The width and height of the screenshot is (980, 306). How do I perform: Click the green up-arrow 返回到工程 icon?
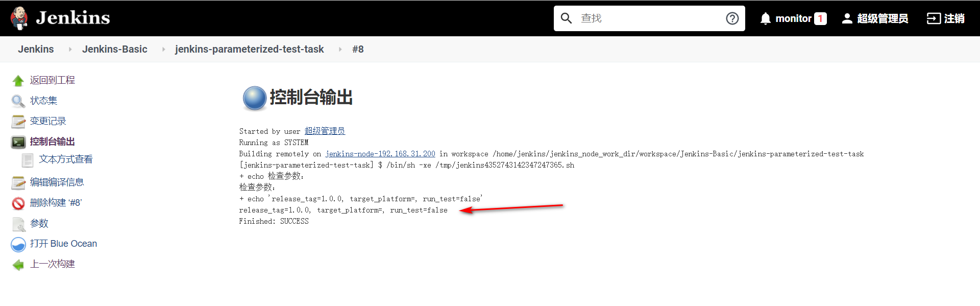tap(18, 81)
